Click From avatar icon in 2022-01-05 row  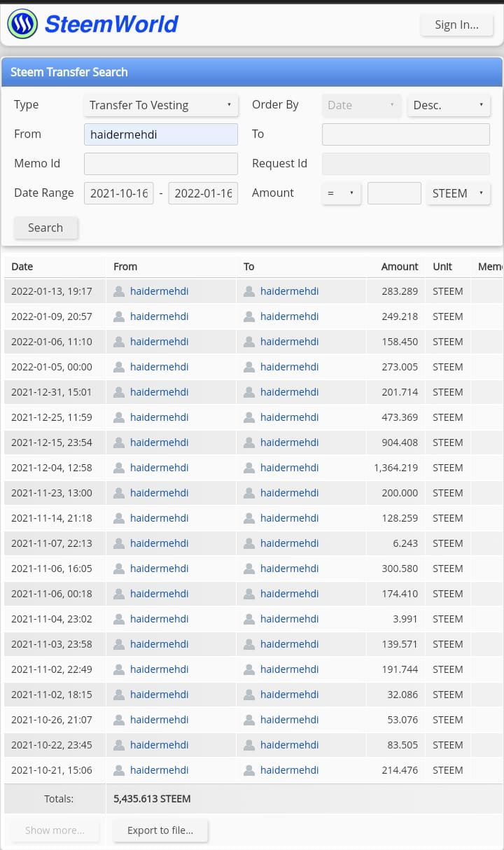point(119,367)
